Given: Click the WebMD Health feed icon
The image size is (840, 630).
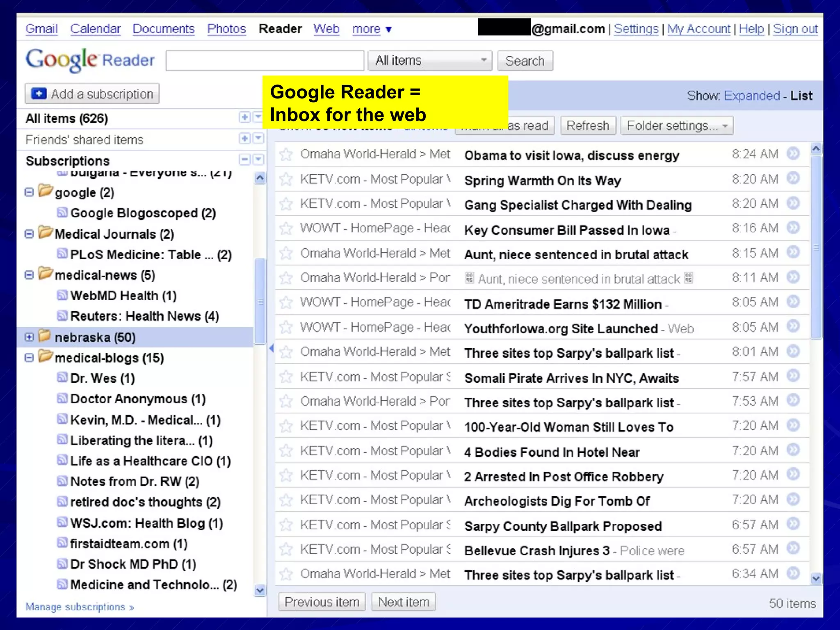Looking at the screenshot, I should pos(62,295).
